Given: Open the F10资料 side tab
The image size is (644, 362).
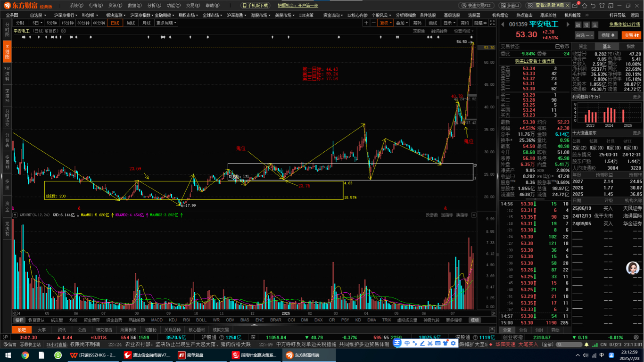Looking at the screenshot, I should [x=7, y=74].
